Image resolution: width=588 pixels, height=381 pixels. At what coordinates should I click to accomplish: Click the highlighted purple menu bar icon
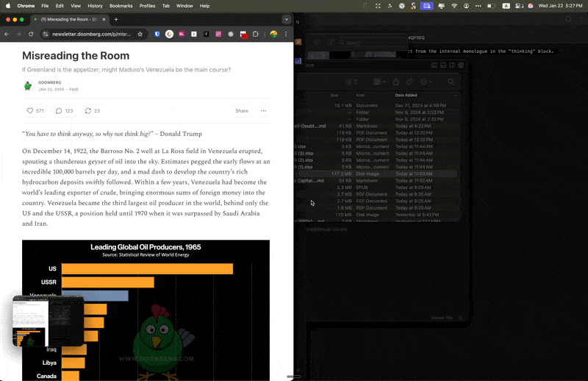click(x=427, y=6)
